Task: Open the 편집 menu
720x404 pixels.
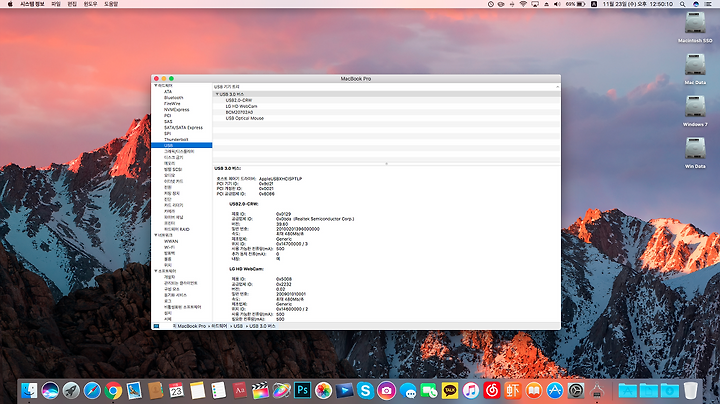Action: click(72, 4)
